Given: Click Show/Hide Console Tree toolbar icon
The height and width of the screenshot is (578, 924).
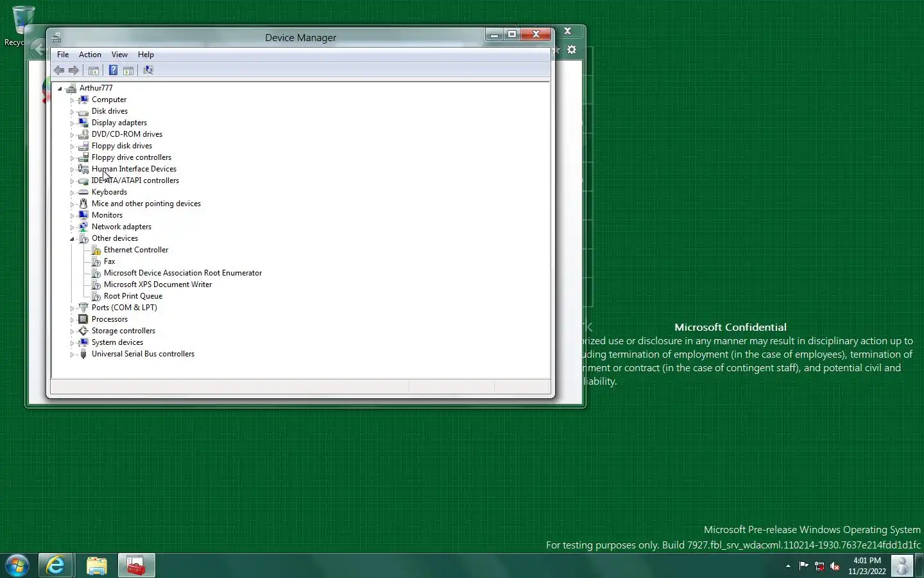Looking at the screenshot, I should tap(94, 70).
